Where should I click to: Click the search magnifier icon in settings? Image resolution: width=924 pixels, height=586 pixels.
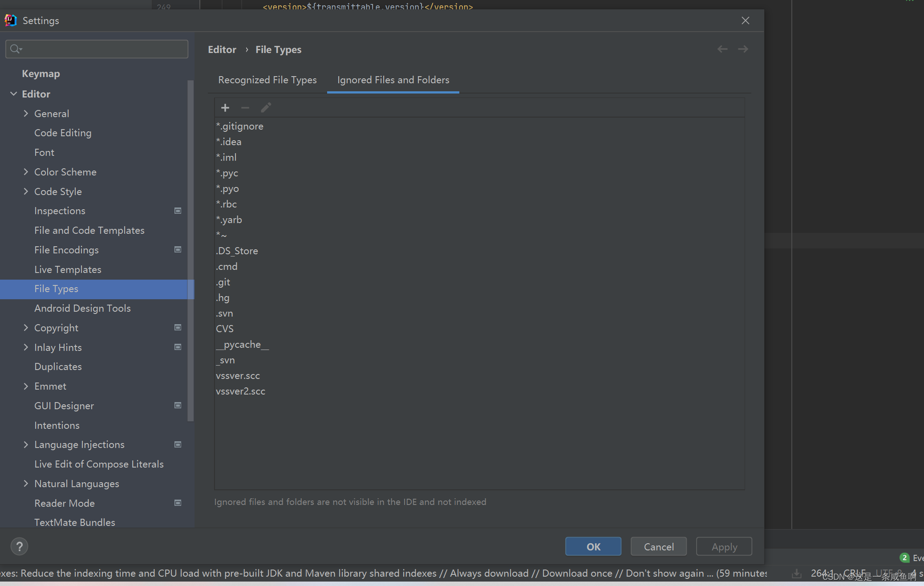(x=16, y=49)
